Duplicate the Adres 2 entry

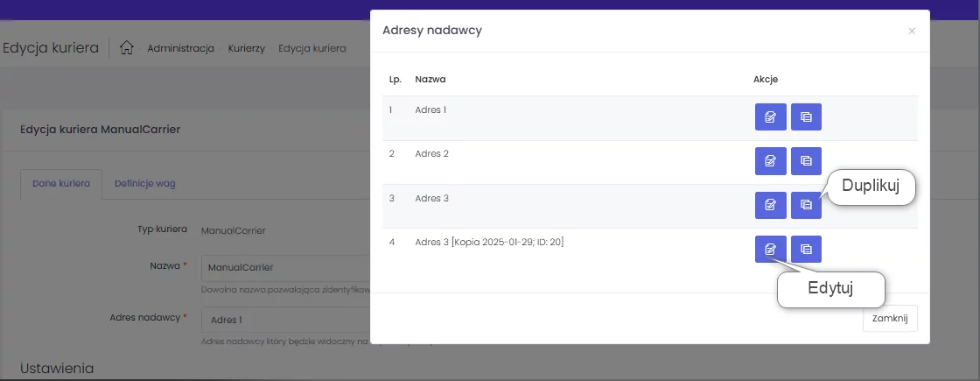click(806, 160)
